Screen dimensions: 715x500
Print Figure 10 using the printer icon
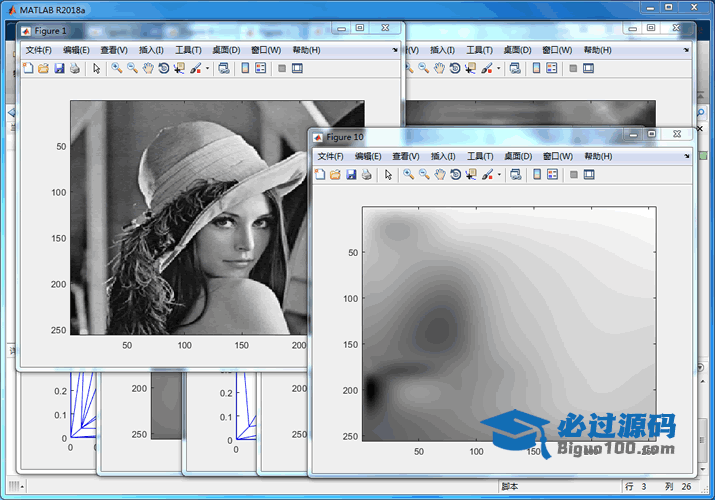pos(367,175)
